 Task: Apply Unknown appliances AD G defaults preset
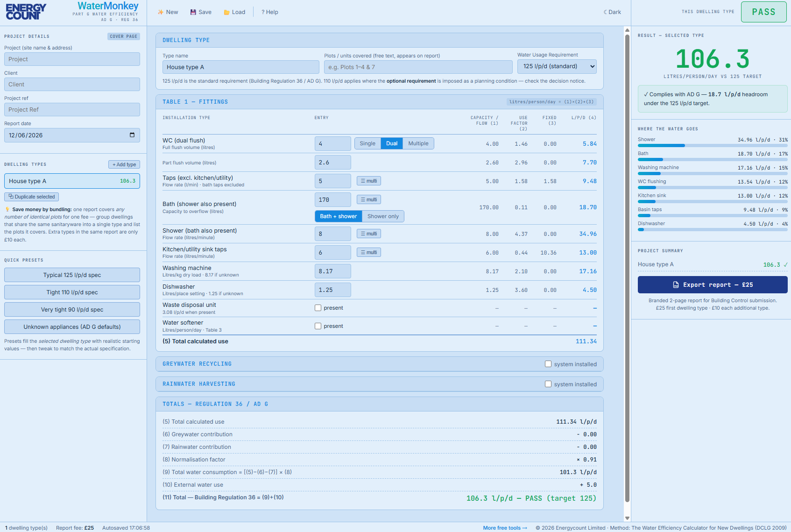click(x=72, y=327)
